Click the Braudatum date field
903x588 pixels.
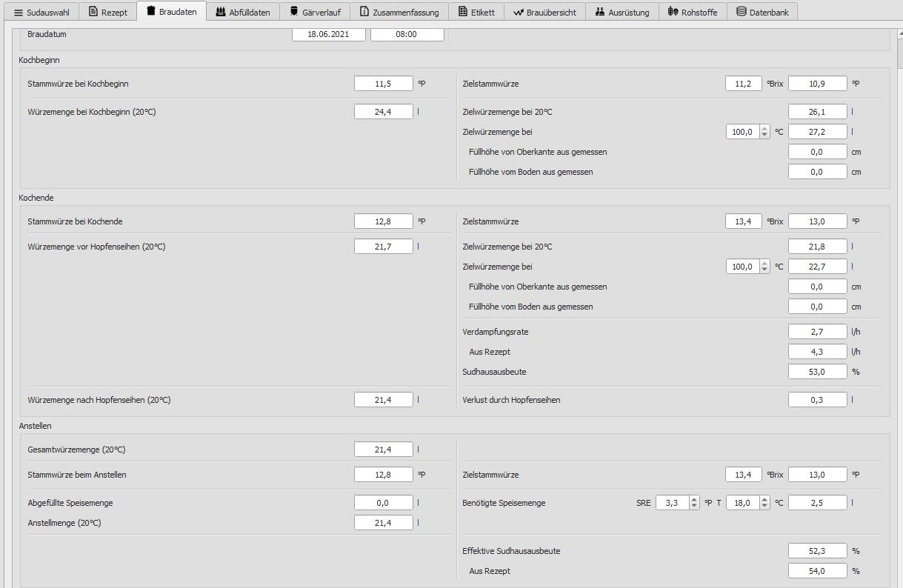328,34
